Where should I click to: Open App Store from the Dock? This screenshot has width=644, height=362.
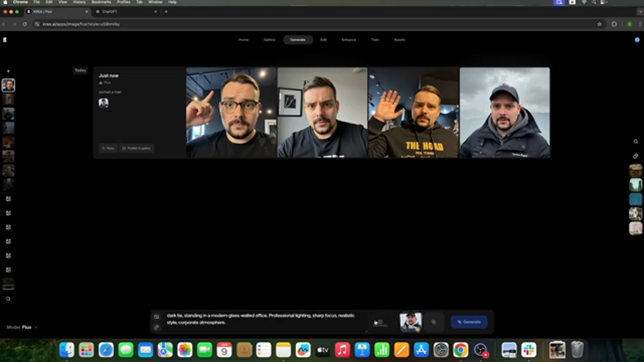421,349
